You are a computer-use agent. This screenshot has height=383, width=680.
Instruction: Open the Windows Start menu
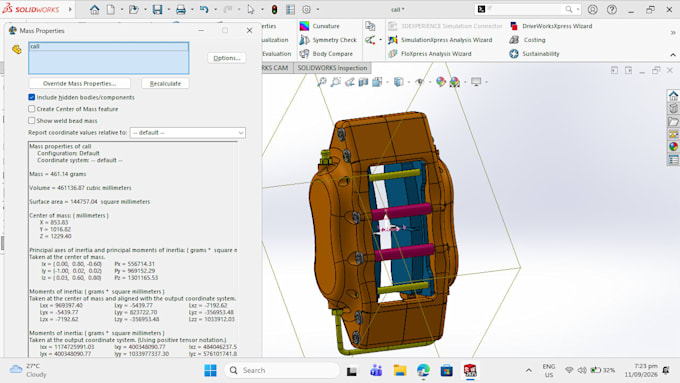point(210,370)
